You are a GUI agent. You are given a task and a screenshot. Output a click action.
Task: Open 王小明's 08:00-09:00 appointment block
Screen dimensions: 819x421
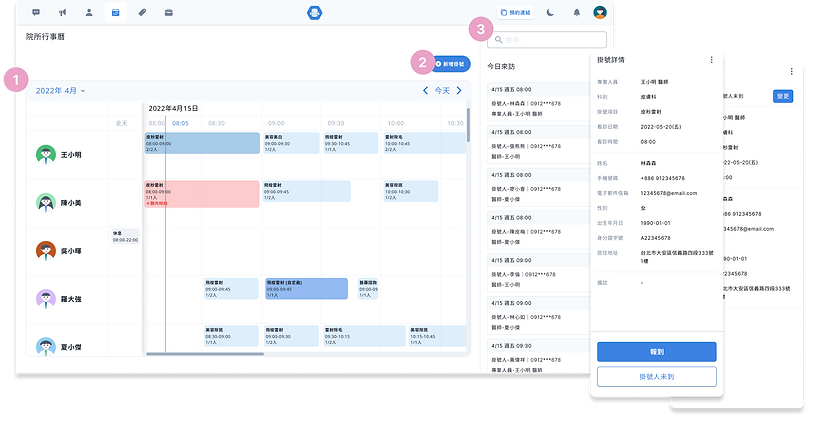pyautogui.click(x=202, y=143)
